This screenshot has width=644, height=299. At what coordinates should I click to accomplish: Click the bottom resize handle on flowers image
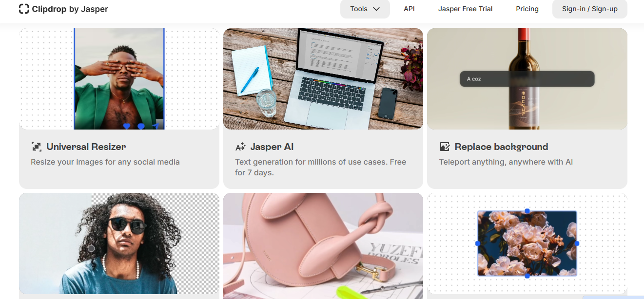pyautogui.click(x=527, y=276)
